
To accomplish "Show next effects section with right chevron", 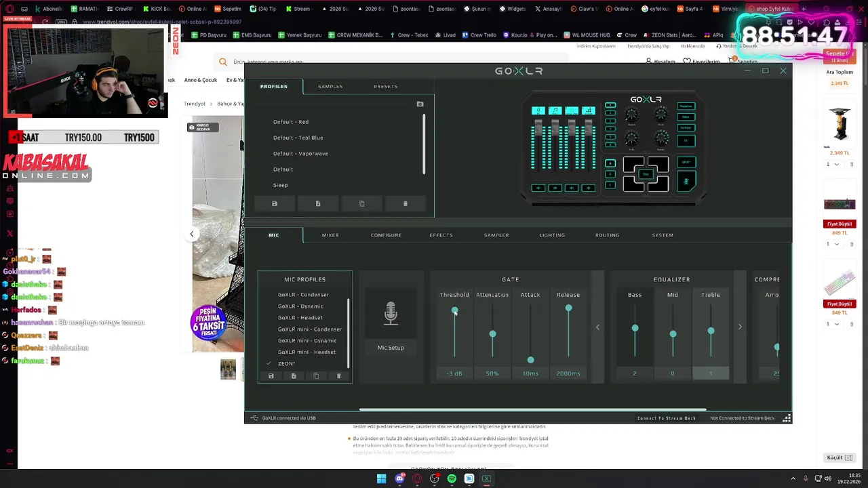I will (740, 327).
